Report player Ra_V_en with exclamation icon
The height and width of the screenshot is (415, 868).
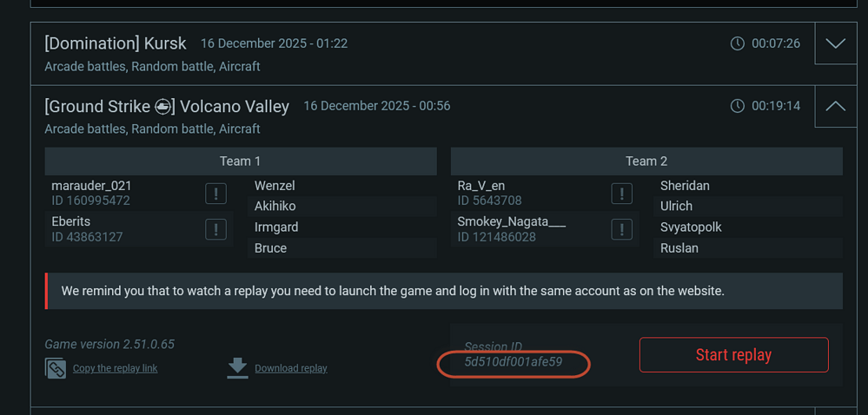click(x=622, y=194)
